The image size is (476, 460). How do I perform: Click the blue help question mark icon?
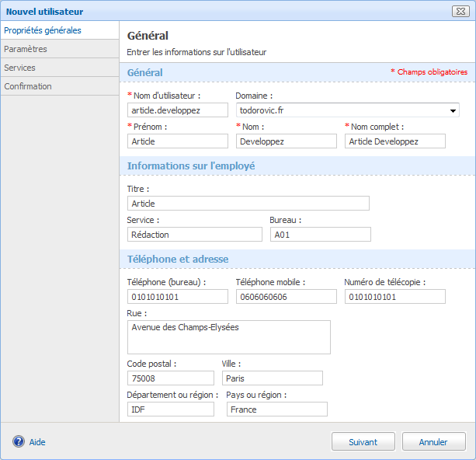pyautogui.click(x=19, y=441)
